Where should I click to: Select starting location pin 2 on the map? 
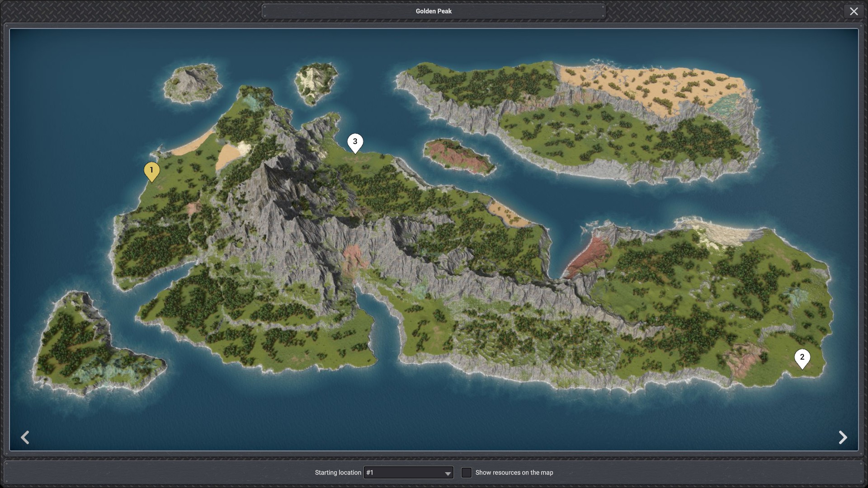802,359
